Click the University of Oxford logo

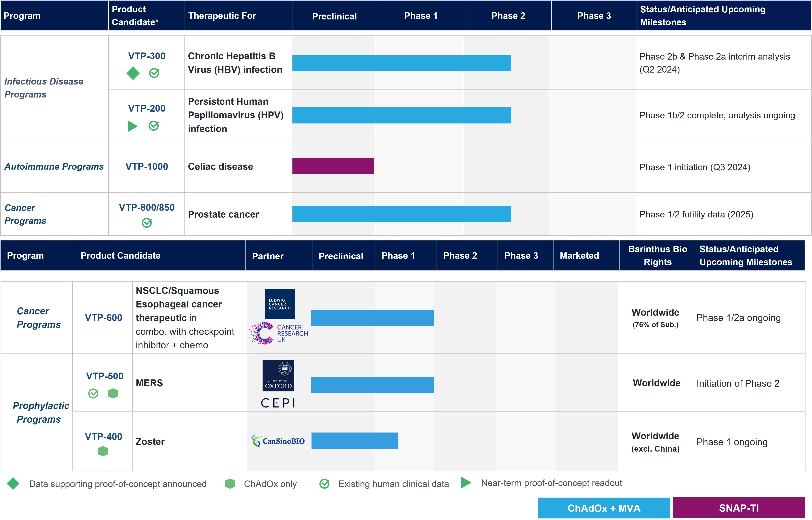tap(278, 376)
